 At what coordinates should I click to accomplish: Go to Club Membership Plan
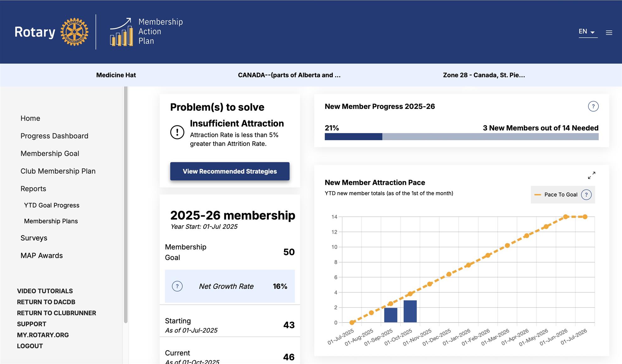[x=58, y=171]
